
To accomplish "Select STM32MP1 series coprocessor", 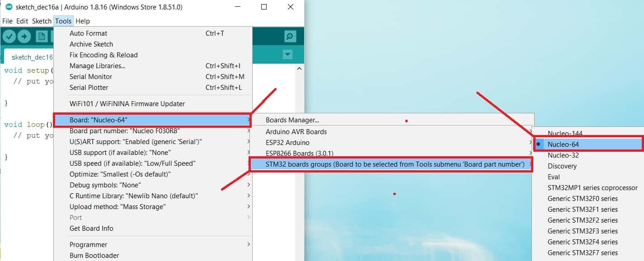I will click(x=588, y=188).
